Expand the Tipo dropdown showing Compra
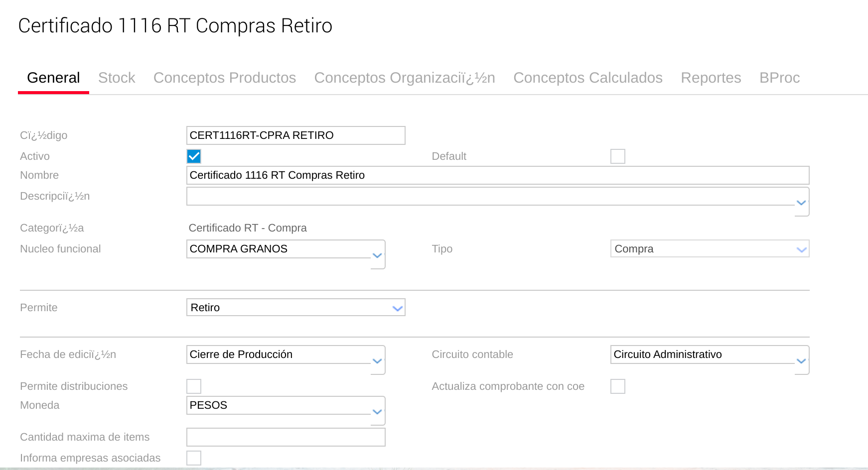Image resolution: width=868 pixels, height=470 pixels. [x=801, y=249]
